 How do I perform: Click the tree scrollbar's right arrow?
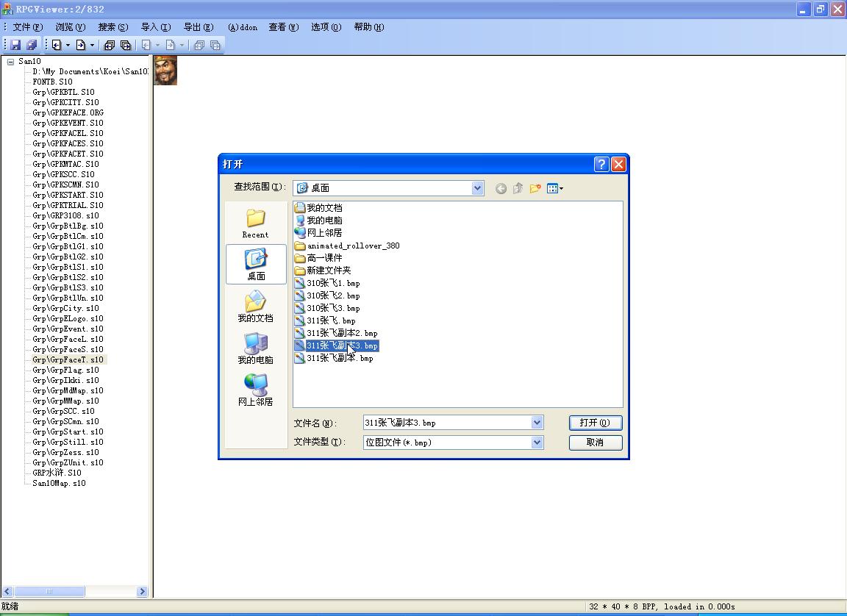143,591
